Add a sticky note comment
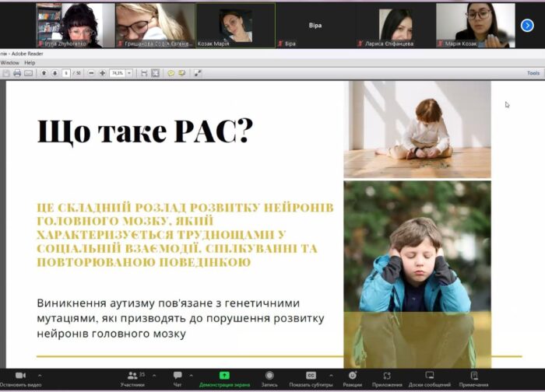The width and height of the screenshot is (545, 392). point(171,73)
